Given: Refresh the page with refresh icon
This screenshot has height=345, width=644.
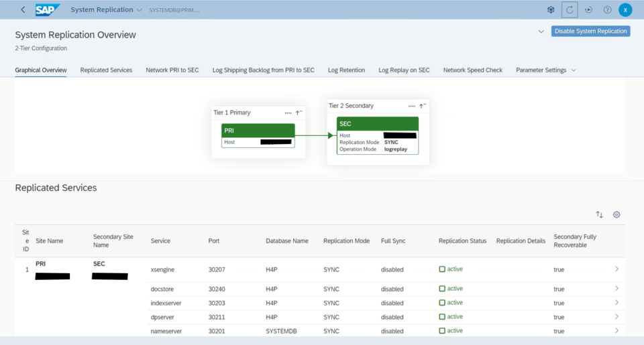Looking at the screenshot, I should point(570,10).
